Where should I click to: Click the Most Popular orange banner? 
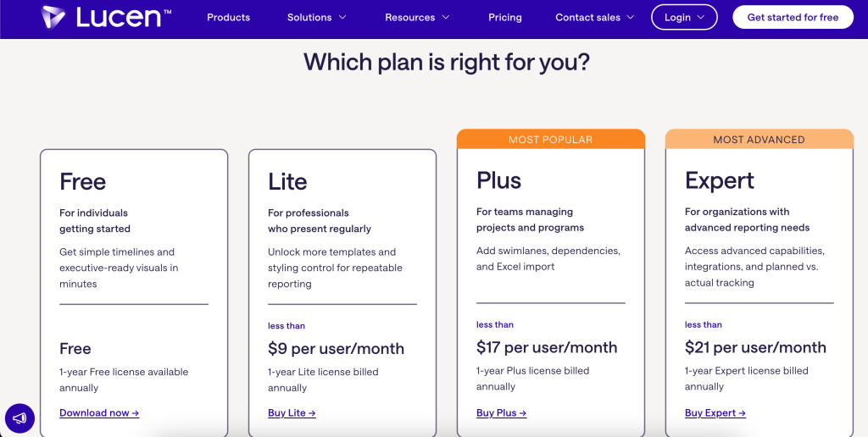click(x=551, y=140)
